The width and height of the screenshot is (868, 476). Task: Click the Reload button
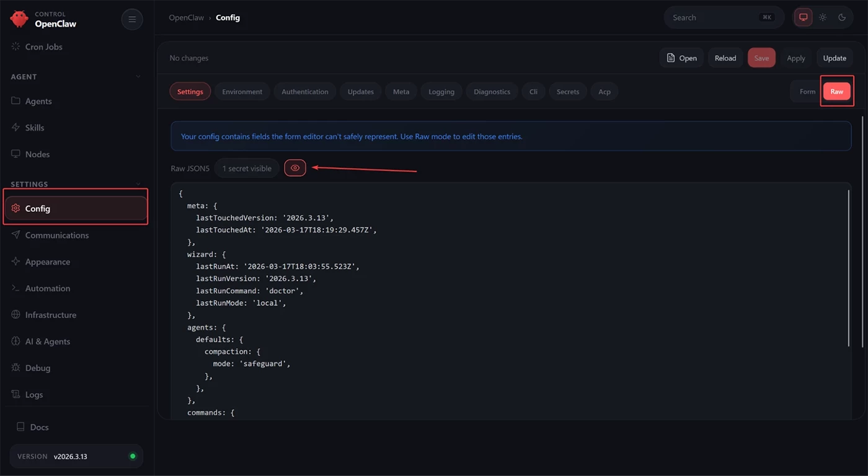click(x=725, y=58)
